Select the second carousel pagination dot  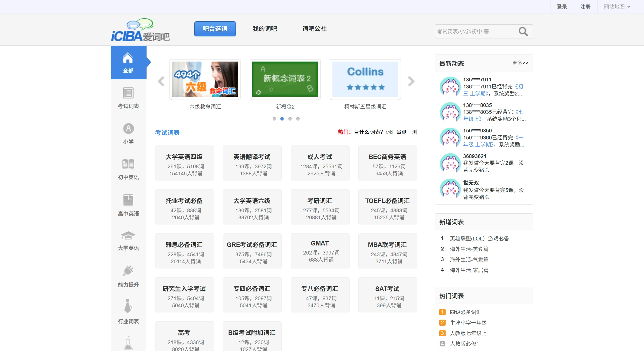tap(282, 119)
